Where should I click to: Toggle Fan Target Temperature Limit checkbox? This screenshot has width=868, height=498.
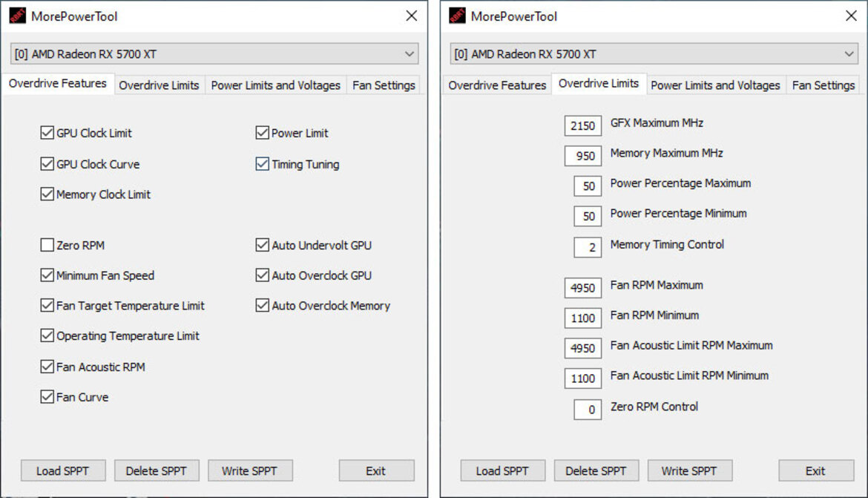47,305
